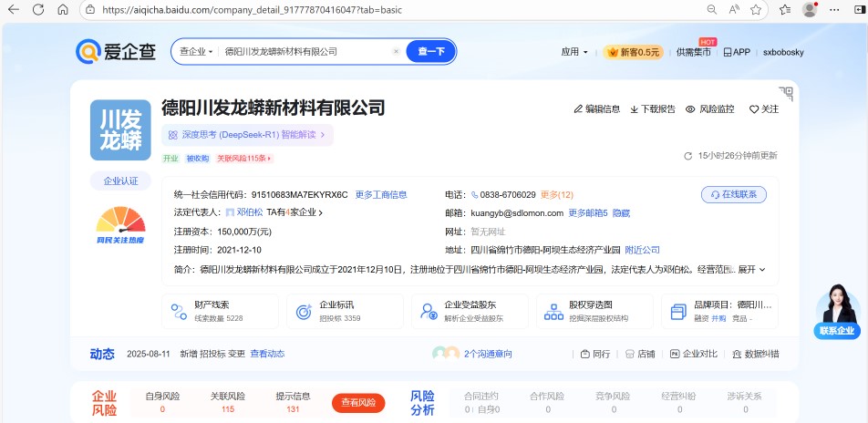Open 编辑信息 edit info
The height and width of the screenshot is (423, 868).
click(596, 109)
